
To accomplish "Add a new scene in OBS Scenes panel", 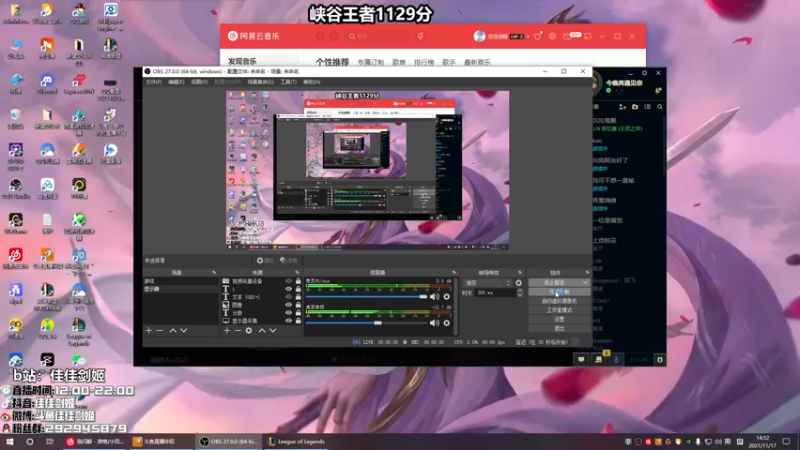I will pyautogui.click(x=148, y=331).
